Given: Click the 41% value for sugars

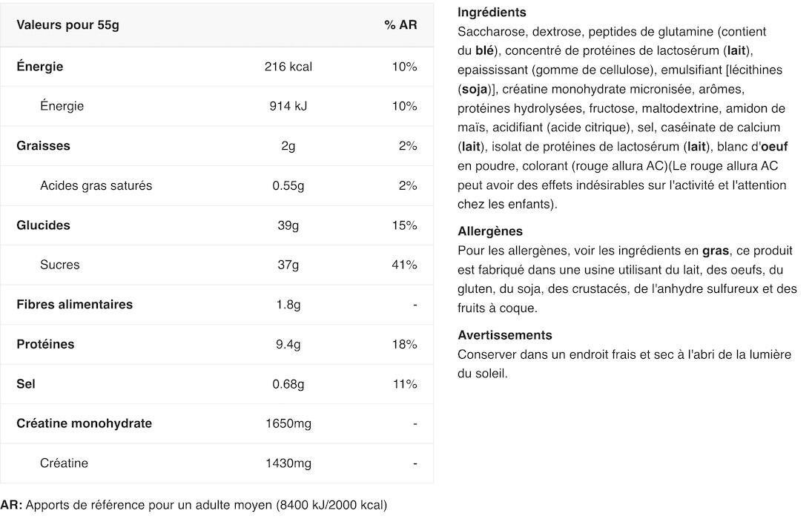Looking at the screenshot, I should 404,265.
